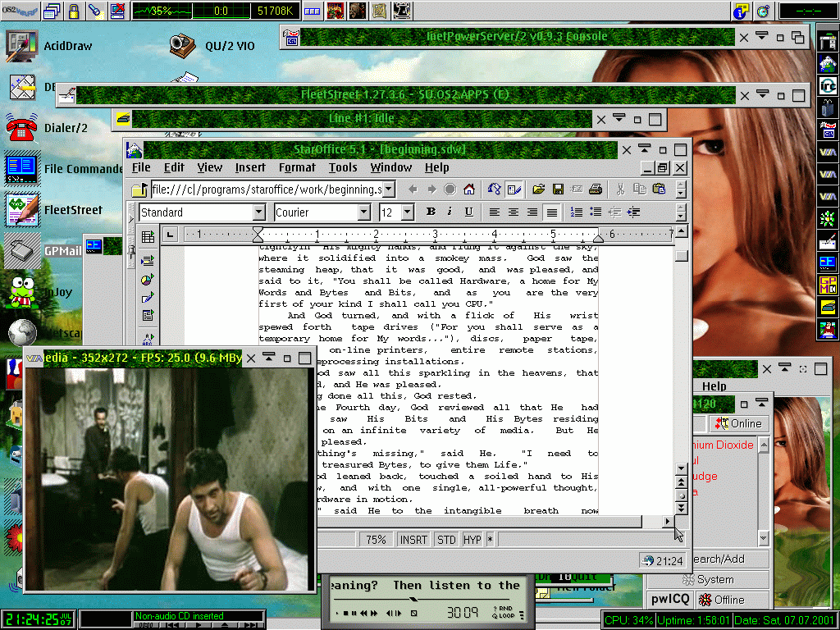Increase paragraph indent in StarOffice
840x630 pixels.
[634, 212]
